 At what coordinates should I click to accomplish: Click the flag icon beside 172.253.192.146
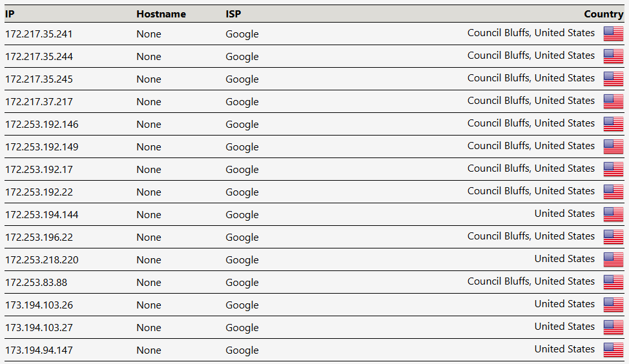[613, 124]
